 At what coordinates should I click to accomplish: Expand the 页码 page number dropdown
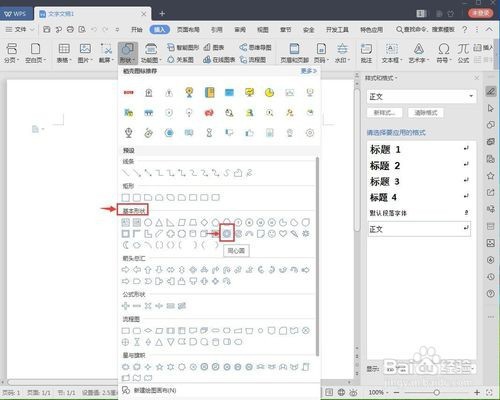[321, 53]
